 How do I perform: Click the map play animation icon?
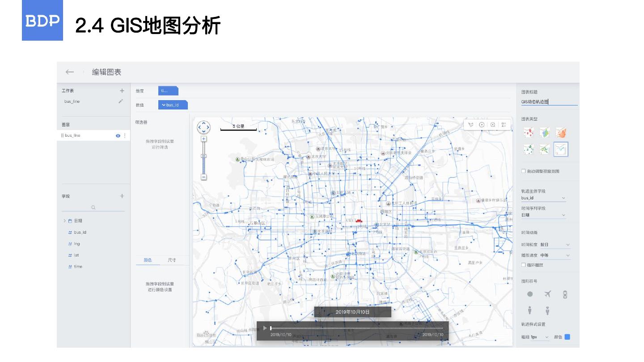[x=482, y=125]
